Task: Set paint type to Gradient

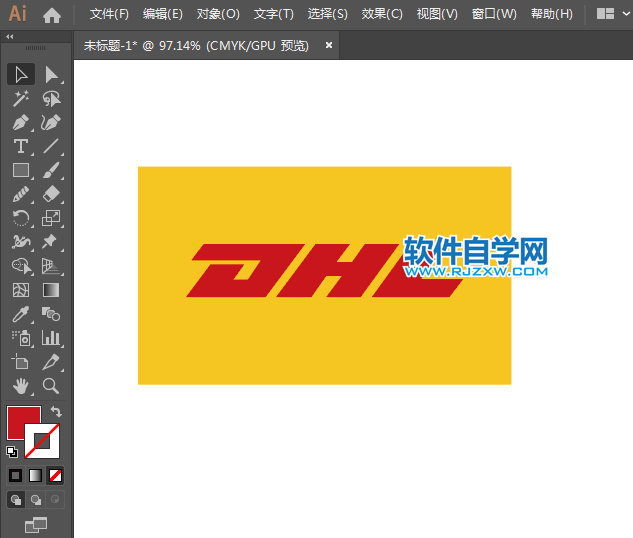Action: (x=35, y=475)
